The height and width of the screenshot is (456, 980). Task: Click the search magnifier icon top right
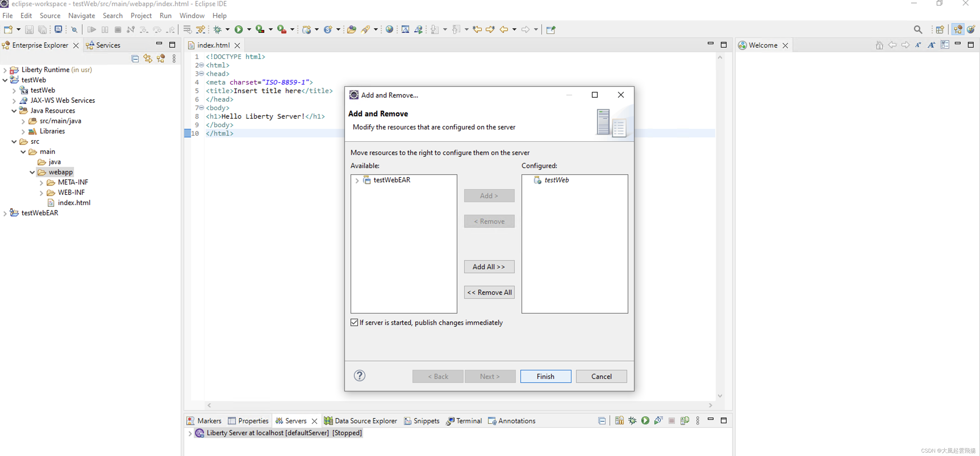918,29
